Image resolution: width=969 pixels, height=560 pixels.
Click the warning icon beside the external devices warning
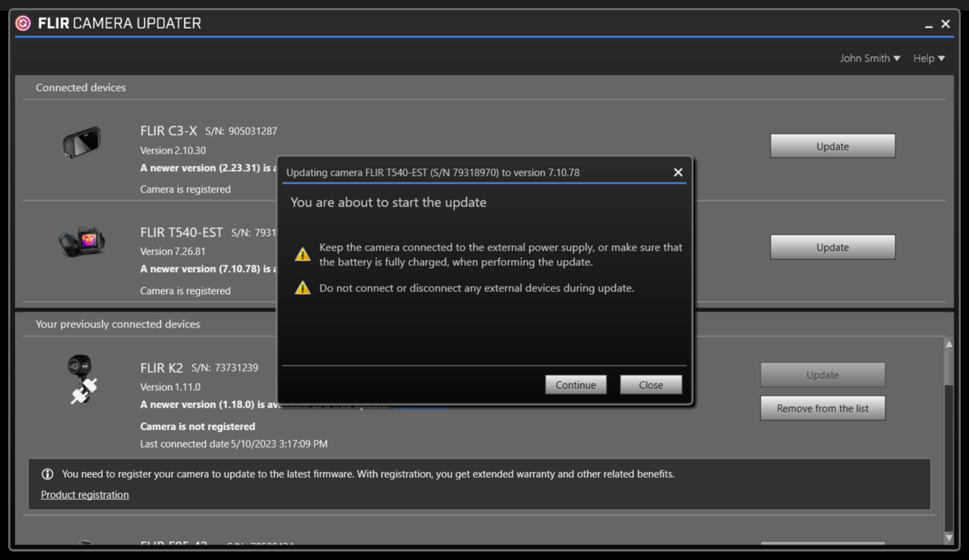[302, 287]
